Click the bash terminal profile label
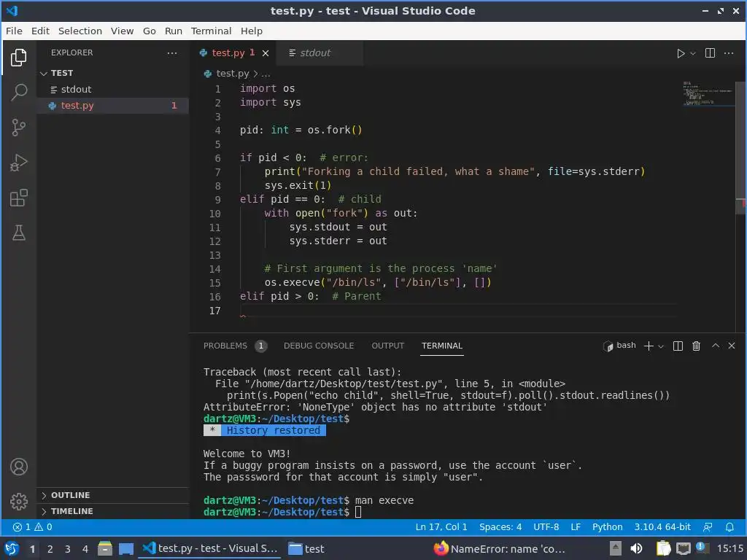747x560 pixels. click(x=619, y=346)
